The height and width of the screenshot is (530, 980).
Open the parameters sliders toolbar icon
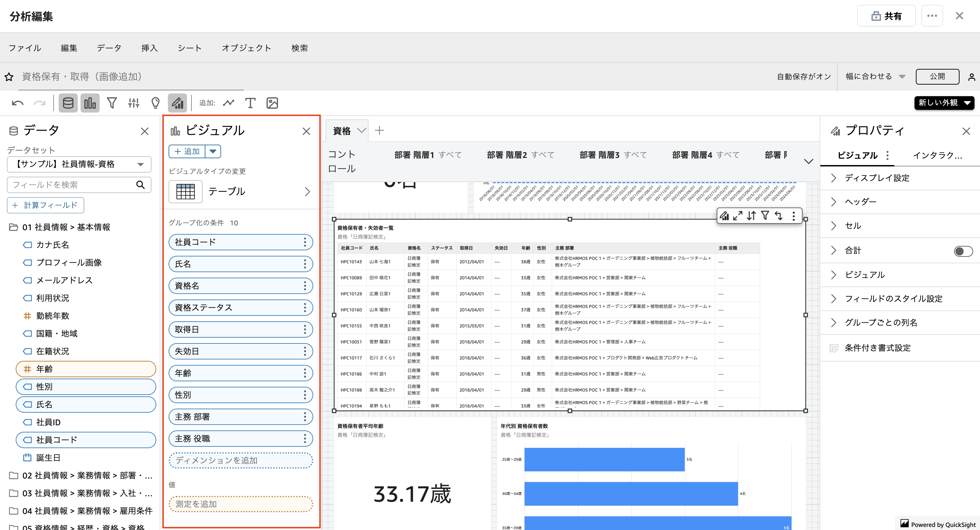[x=133, y=103]
